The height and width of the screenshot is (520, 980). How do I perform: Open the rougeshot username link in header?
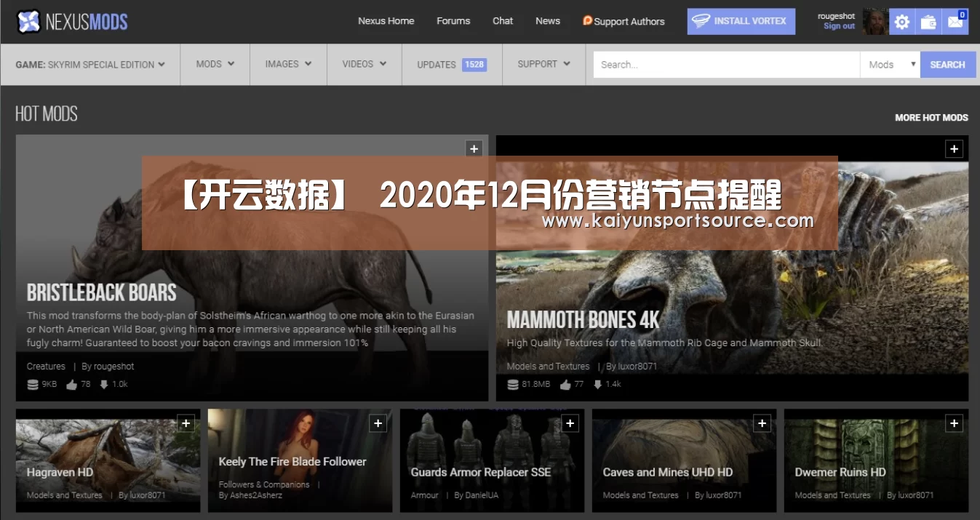click(837, 16)
